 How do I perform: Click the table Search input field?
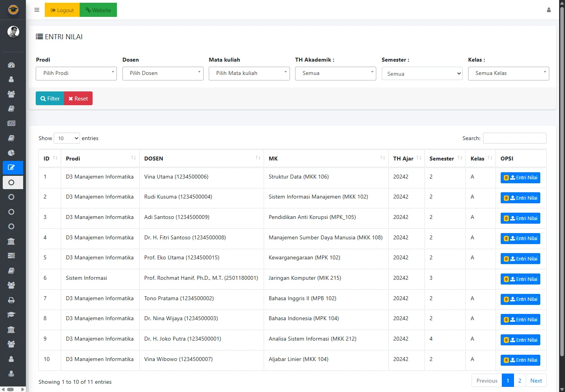pyautogui.click(x=514, y=138)
